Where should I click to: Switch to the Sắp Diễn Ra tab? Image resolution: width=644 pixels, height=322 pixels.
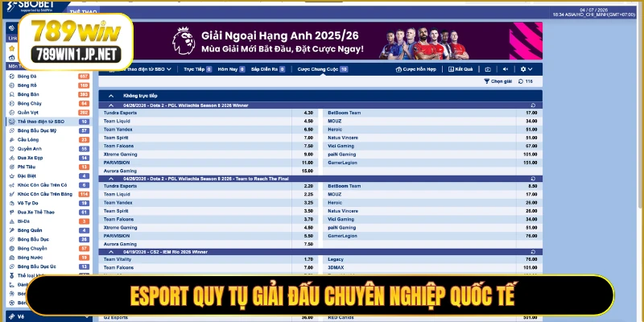click(x=267, y=69)
